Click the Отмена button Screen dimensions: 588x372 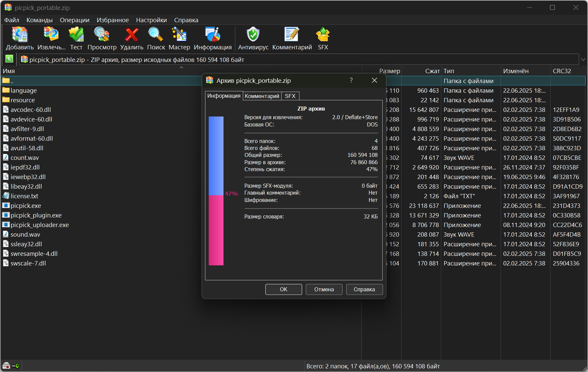pyautogui.click(x=324, y=289)
